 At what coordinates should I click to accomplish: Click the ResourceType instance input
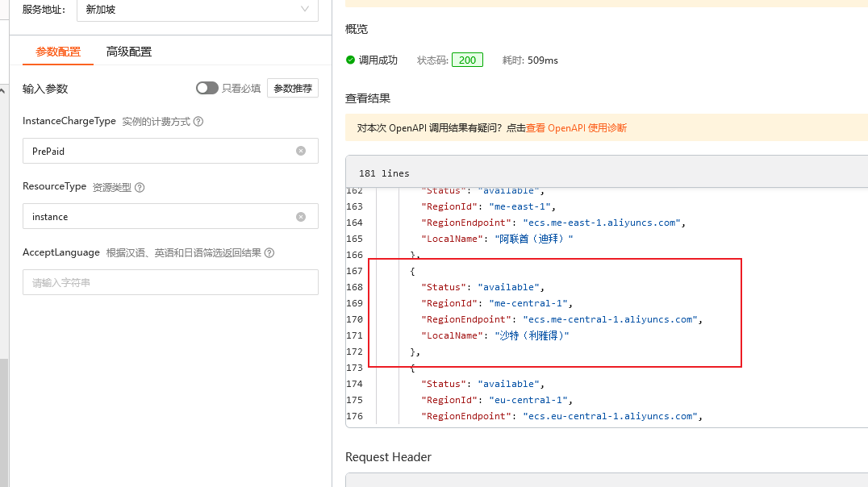pos(161,217)
